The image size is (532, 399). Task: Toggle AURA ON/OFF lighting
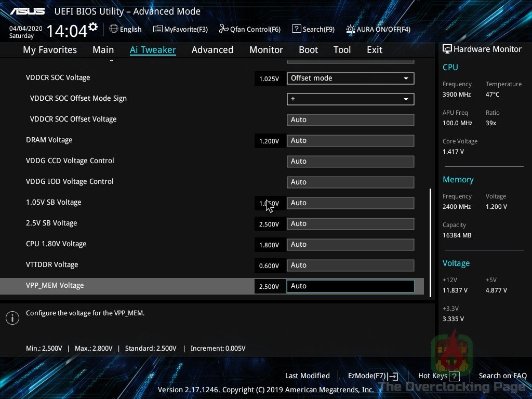(x=351, y=30)
